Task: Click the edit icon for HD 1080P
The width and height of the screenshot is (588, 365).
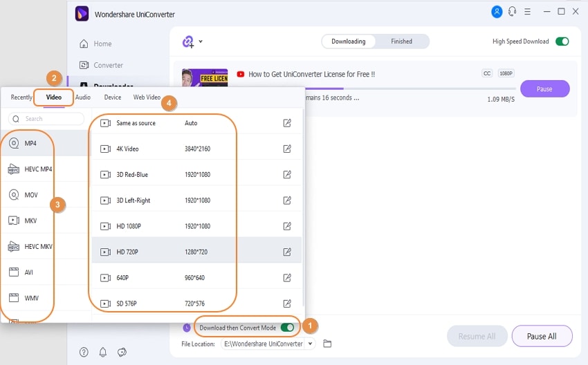Action: (287, 226)
